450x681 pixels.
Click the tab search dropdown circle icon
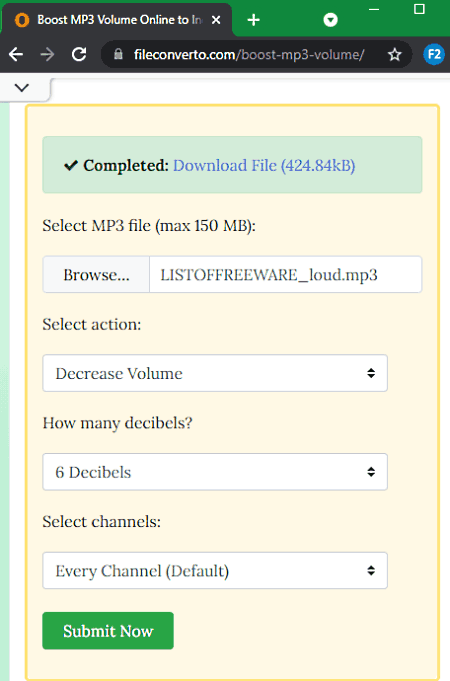coord(331,20)
